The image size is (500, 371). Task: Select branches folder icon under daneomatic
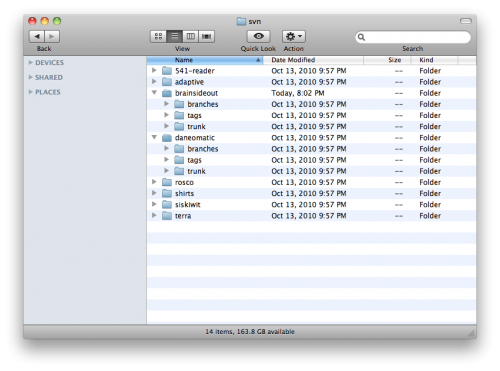click(179, 149)
